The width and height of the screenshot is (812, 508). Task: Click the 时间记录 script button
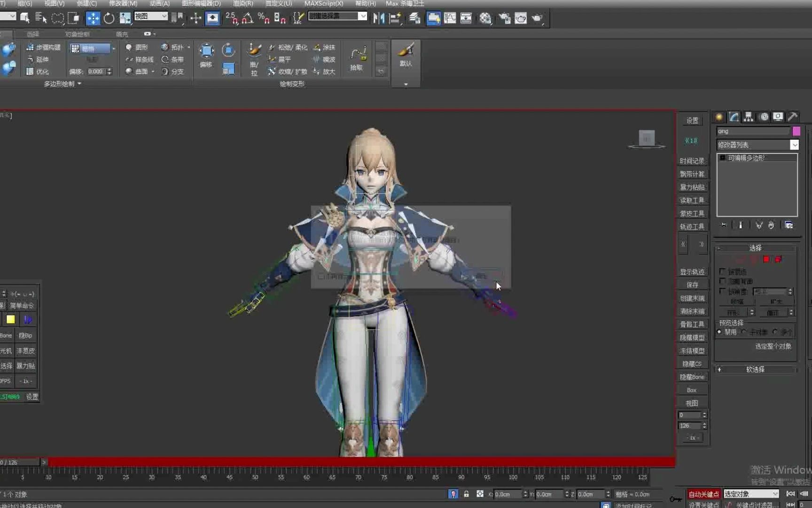[692, 161]
